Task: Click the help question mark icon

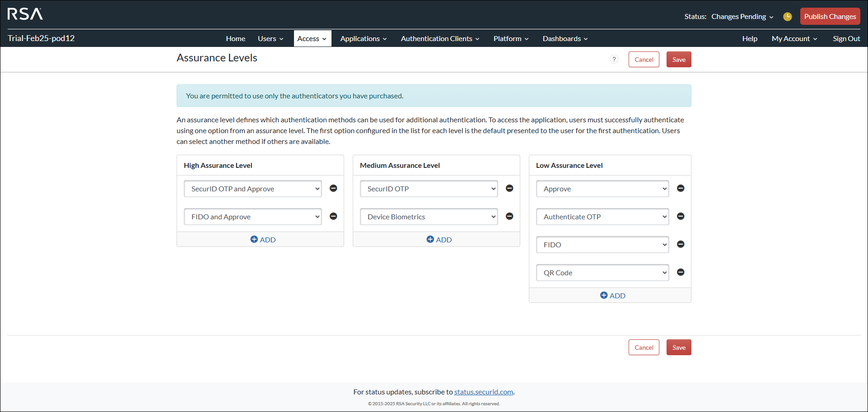Action: pyautogui.click(x=614, y=60)
